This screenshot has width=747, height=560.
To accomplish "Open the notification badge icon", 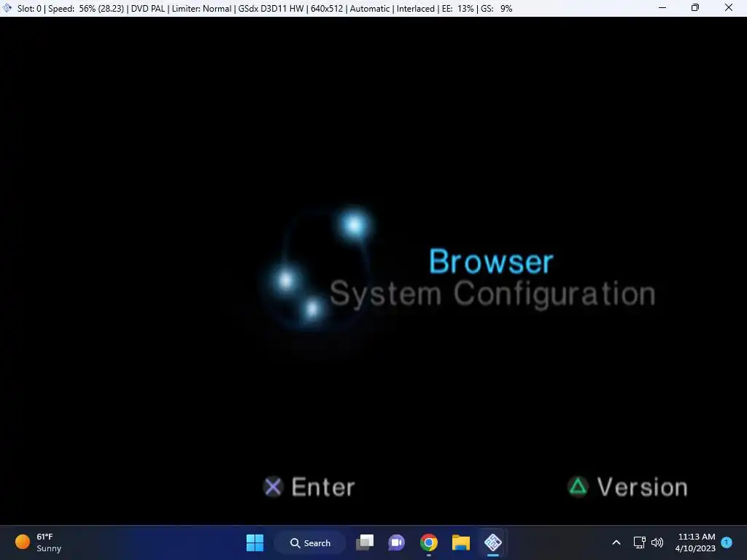I will coord(727,542).
